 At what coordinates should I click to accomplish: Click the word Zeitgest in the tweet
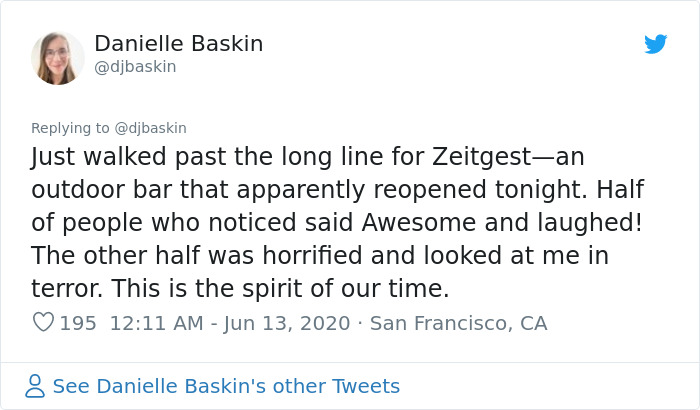click(468, 157)
